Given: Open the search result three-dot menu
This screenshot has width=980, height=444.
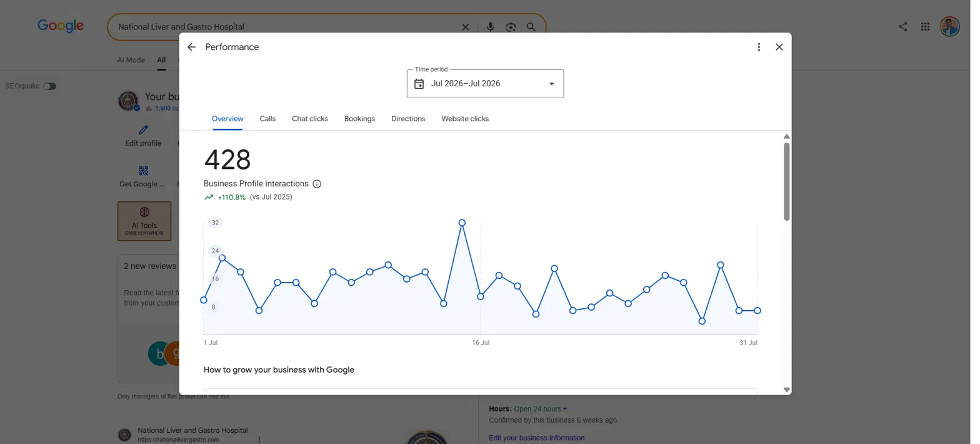Looking at the screenshot, I should (x=259, y=440).
